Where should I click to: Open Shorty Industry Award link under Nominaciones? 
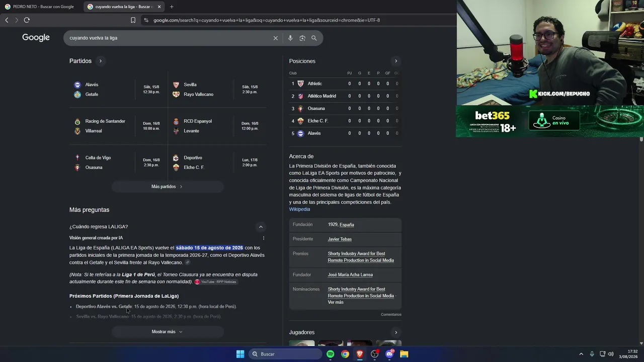tap(361, 293)
